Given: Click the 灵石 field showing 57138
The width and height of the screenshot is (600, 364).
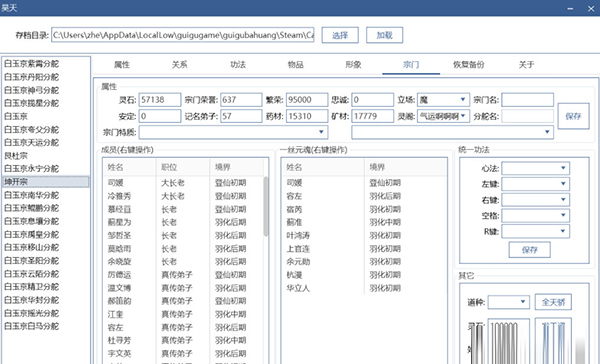Looking at the screenshot, I should tap(160, 100).
